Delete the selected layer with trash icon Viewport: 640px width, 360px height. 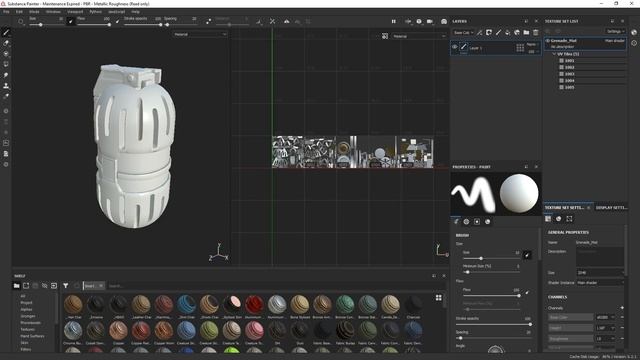(x=536, y=32)
